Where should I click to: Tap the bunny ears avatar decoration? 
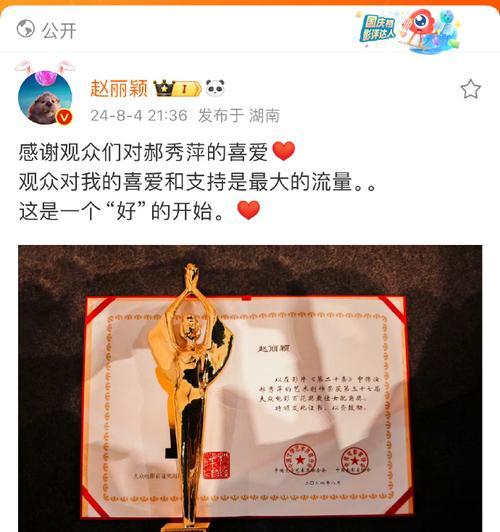point(45,68)
